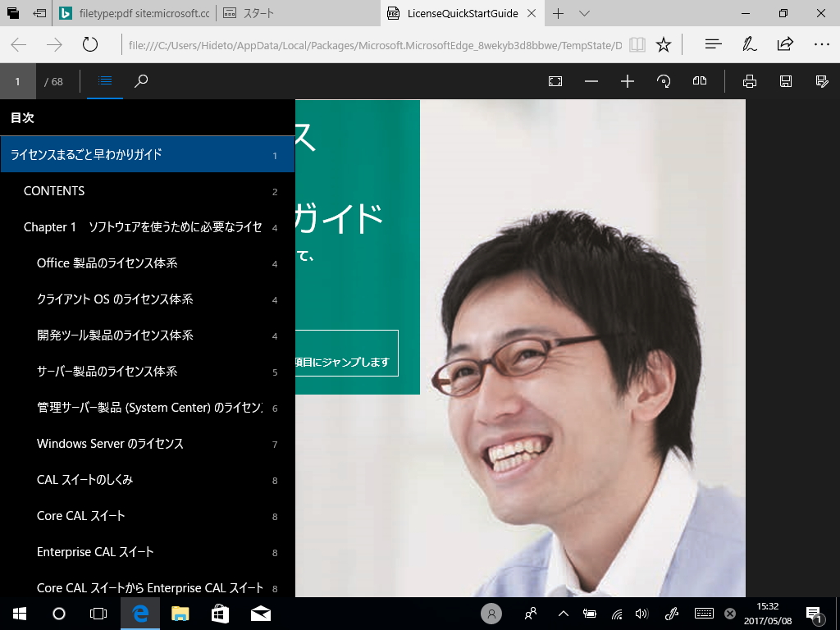
Task: Toggle Reading view
Action: (637, 45)
